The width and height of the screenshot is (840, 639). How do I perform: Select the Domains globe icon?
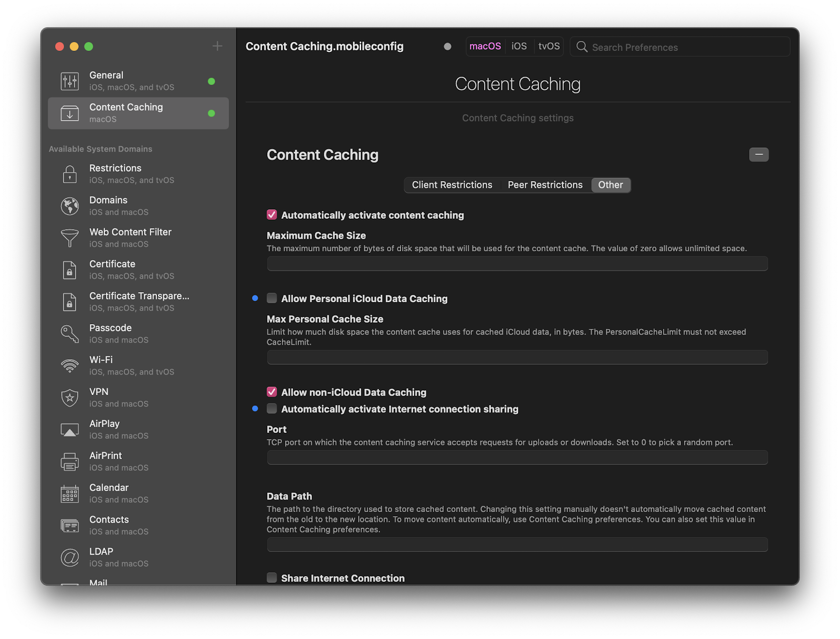click(x=69, y=206)
